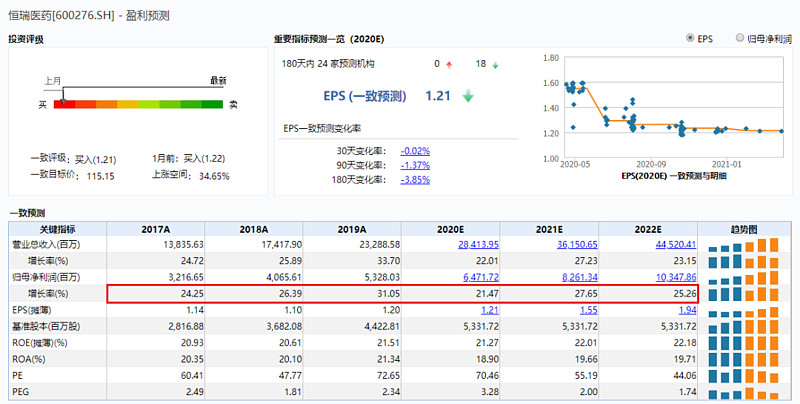The width and height of the screenshot is (800, 404).
Task: Select the 归母净利润 radio button
Action: [740, 38]
